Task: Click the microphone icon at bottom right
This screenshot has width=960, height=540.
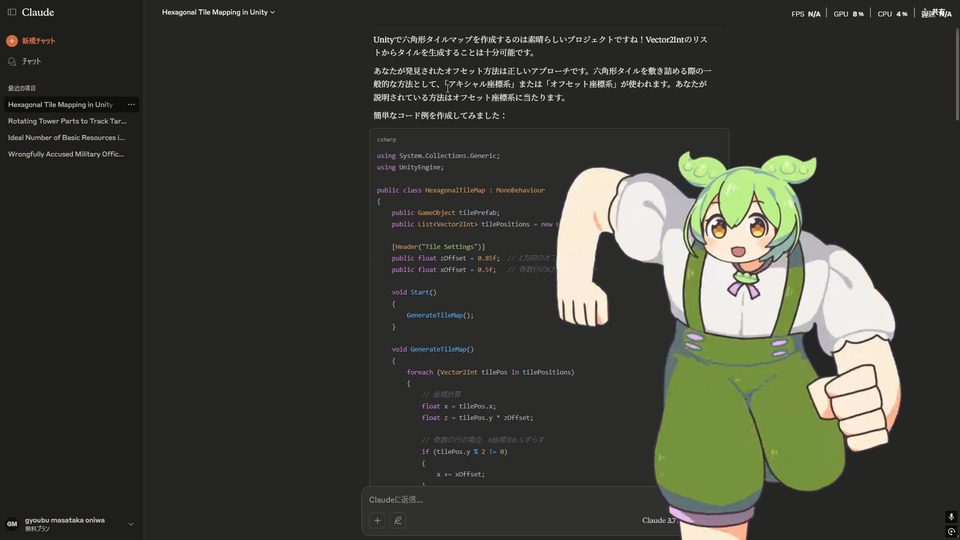Action: [951, 517]
